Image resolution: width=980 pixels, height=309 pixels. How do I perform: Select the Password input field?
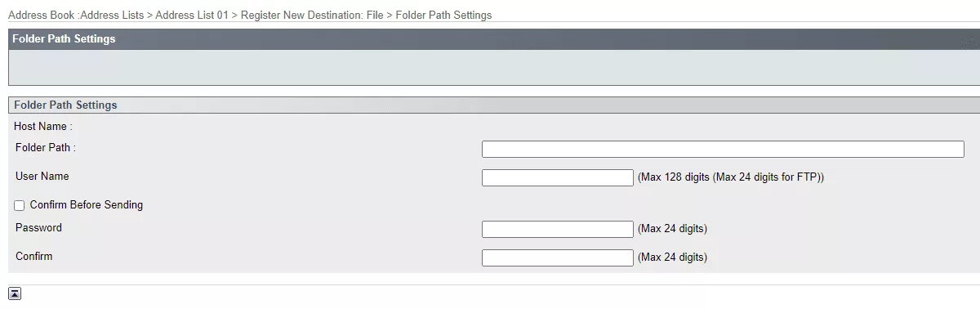pos(558,229)
